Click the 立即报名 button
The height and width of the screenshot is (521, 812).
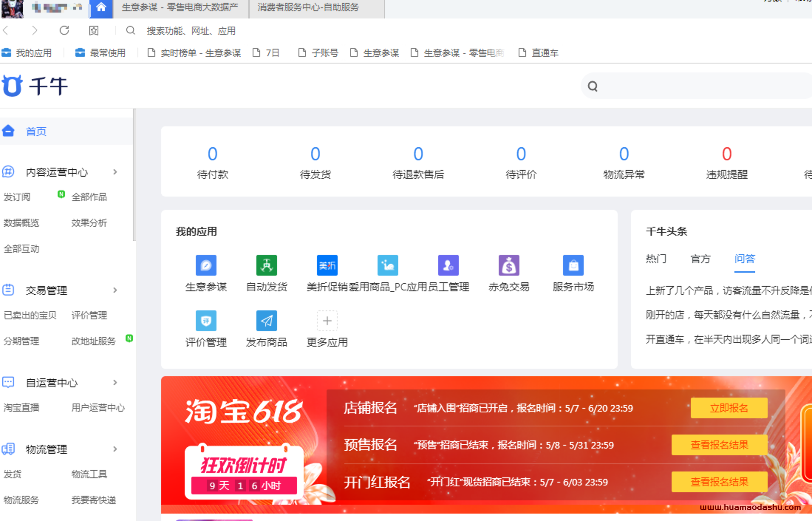729,408
